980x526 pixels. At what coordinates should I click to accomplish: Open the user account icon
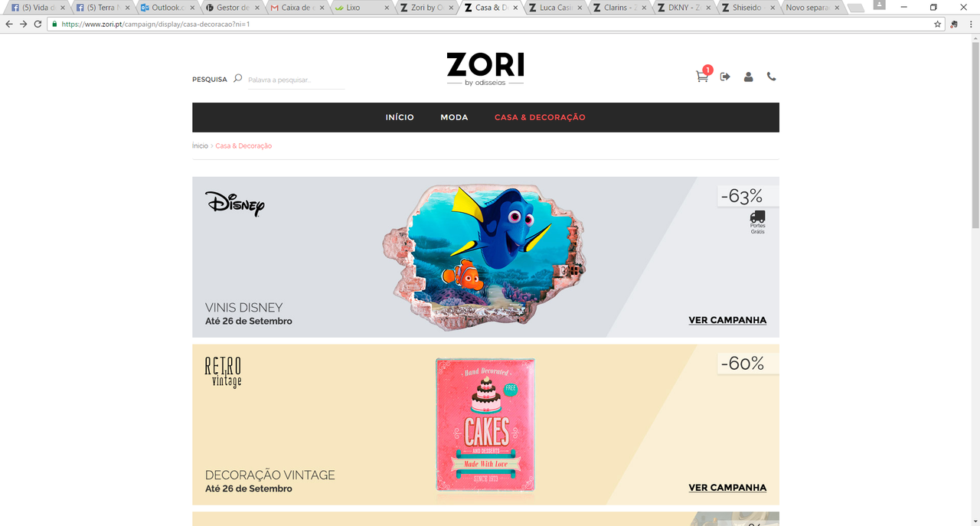[749, 77]
